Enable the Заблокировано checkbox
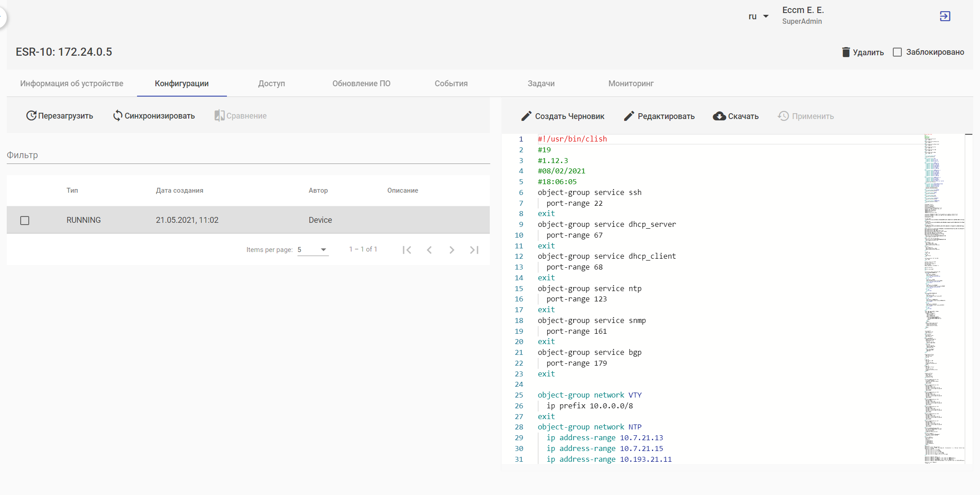Viewport: 980px width, 495px height. (897, 52)
